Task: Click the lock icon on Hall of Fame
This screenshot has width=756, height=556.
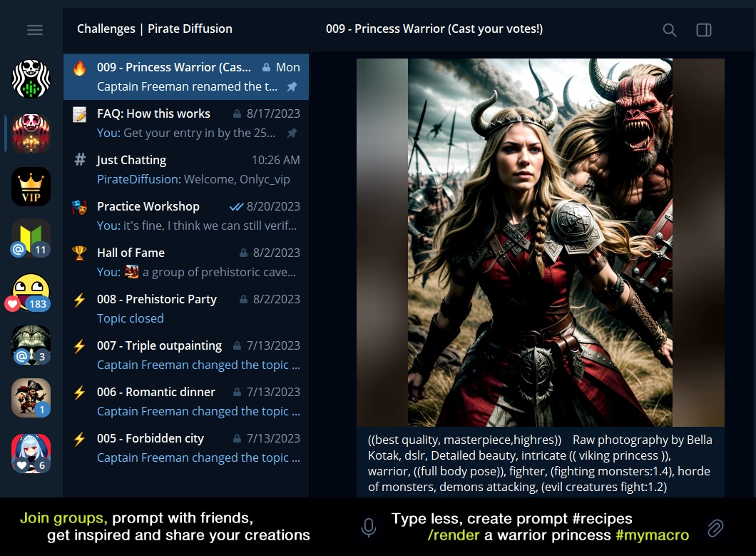Action: click(243, 253)
